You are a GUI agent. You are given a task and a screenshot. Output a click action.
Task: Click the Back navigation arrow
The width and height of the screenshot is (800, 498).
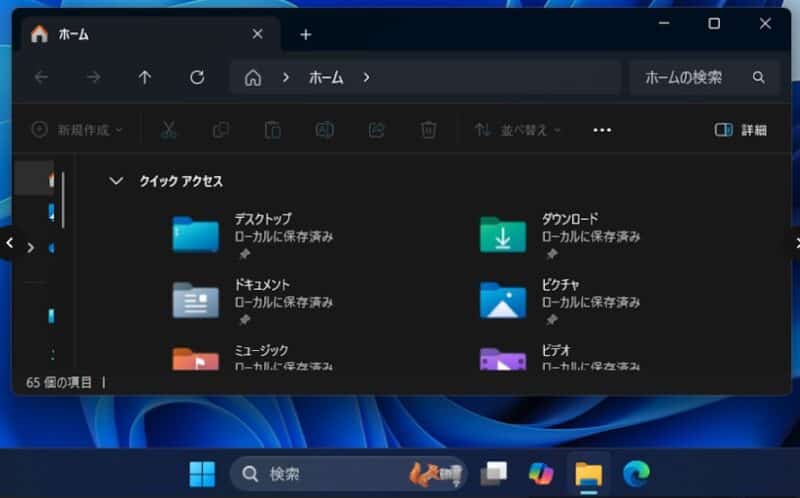click(41, 78)
